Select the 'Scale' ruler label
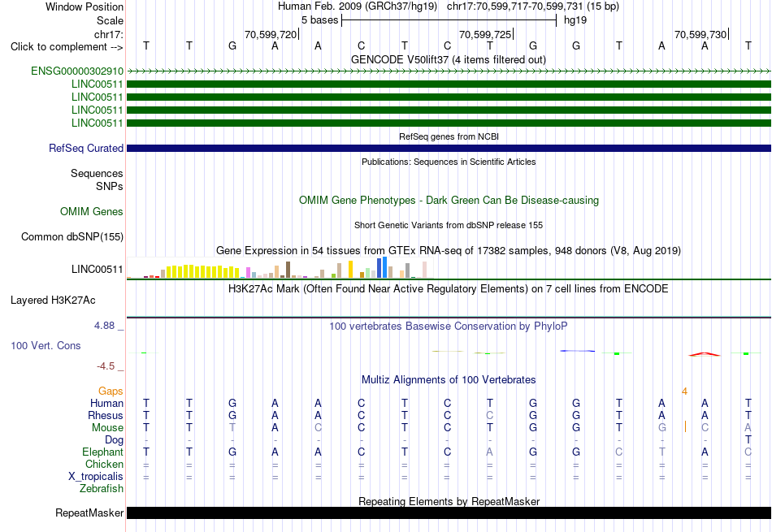Screen dimensions: 772x532 click(x=110, y=20)
